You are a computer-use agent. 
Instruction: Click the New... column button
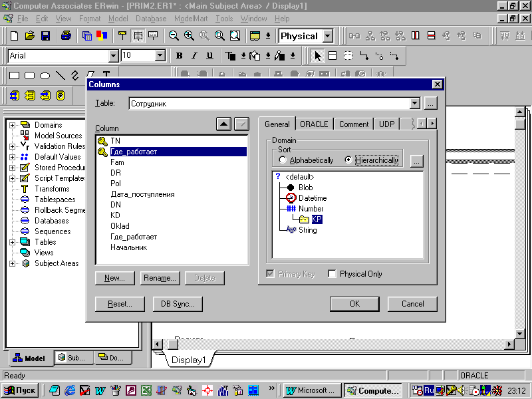(x=114, y=278)
